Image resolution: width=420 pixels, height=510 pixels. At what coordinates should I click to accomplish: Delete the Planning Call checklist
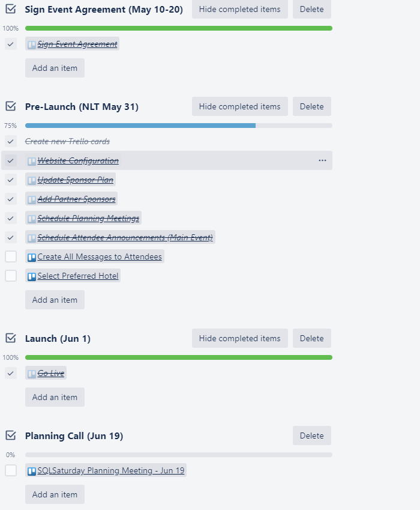tap(311, 436)
